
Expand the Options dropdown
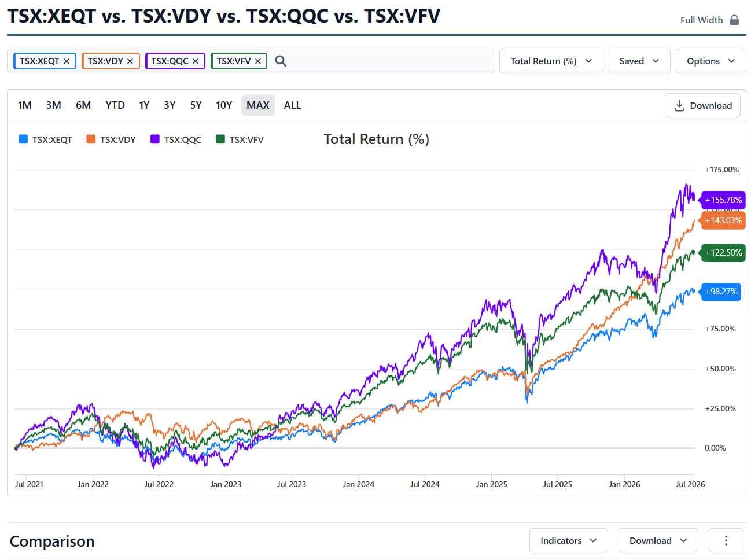[710, 61]
